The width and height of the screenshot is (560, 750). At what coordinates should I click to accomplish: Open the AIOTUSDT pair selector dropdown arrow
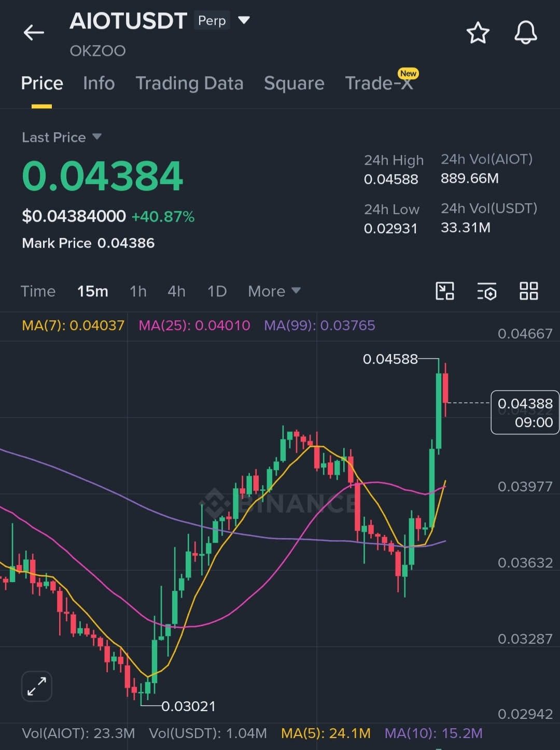pyautogui.click(x=244, y=20)
